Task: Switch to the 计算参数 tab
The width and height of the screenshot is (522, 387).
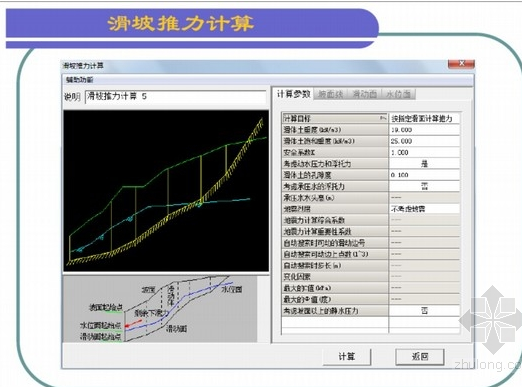Action: (x=293, y=94)
